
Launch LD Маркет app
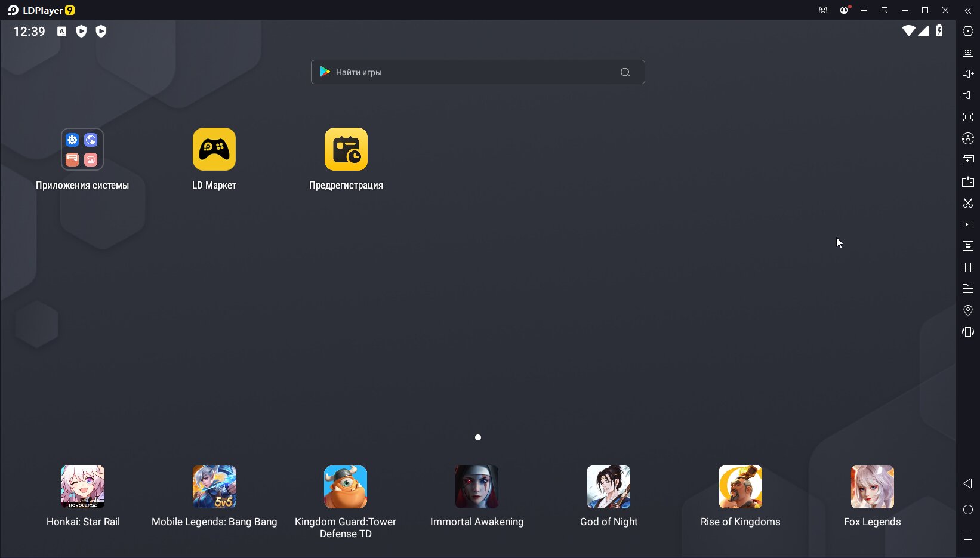[214, 149]
